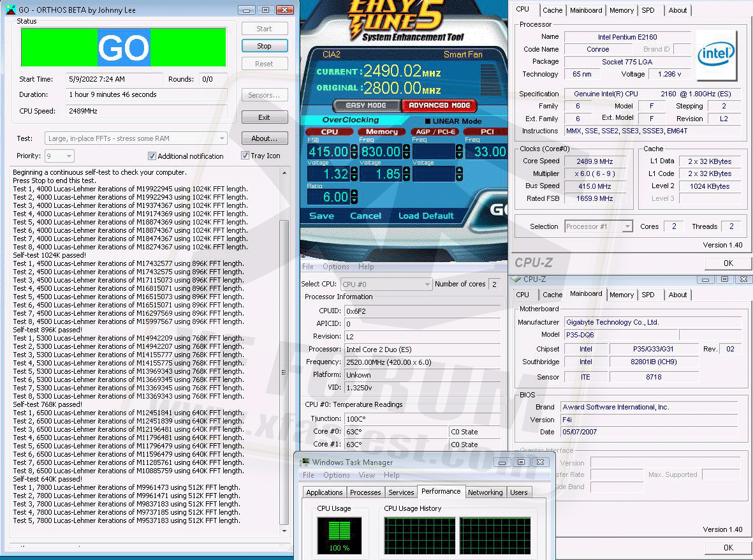The width and height of the screenshot is (753, 560).
Task: Open Services tab in Task Manager
Action: pyautogui.click(x=401, y=492)
